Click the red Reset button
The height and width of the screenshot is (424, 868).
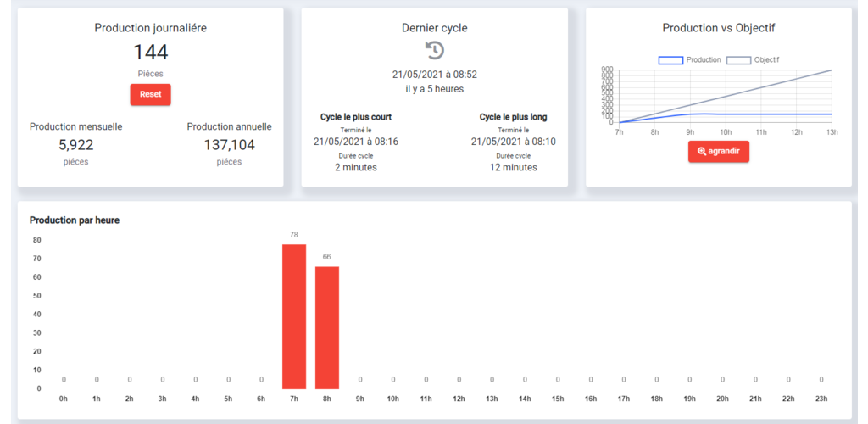point(151,94)
